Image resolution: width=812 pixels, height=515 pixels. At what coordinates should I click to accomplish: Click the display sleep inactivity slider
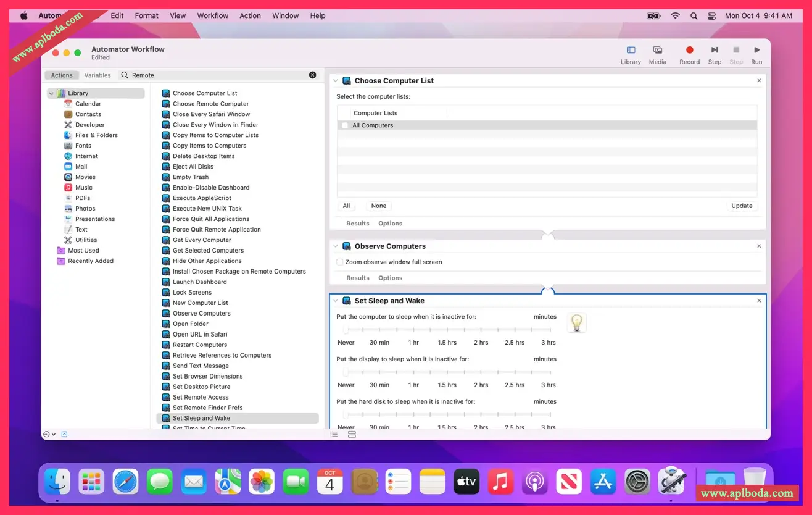pyautogui.click(x=447, y=372)
